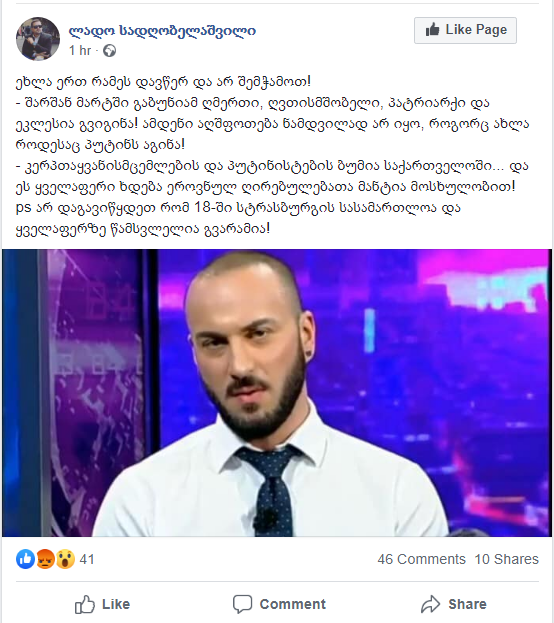The width and height of the screenshot is (554, 623).
Task: Click the 1 hr timestamp
Action: (80, 50)
